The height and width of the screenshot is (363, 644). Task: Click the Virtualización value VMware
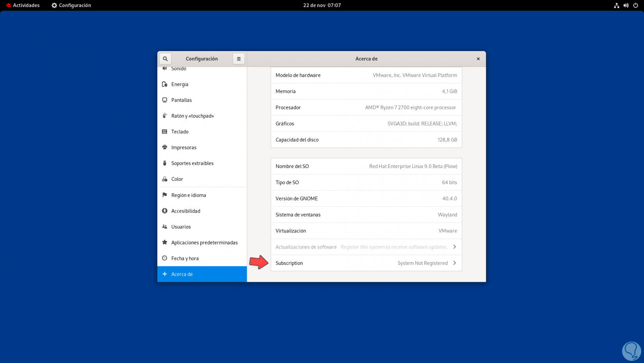(x=448, y=231)
